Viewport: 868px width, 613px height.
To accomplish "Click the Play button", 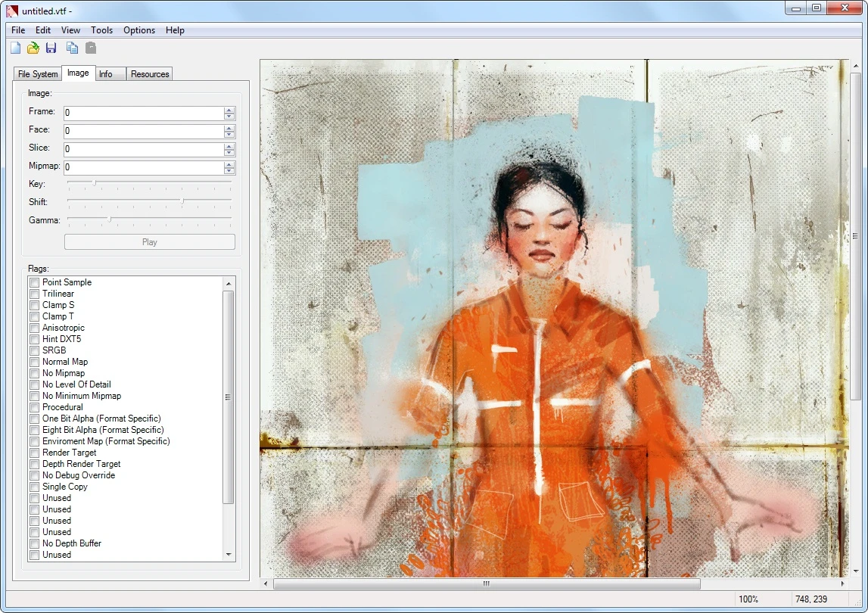I will pyautogui.click(x=150, y=242).
